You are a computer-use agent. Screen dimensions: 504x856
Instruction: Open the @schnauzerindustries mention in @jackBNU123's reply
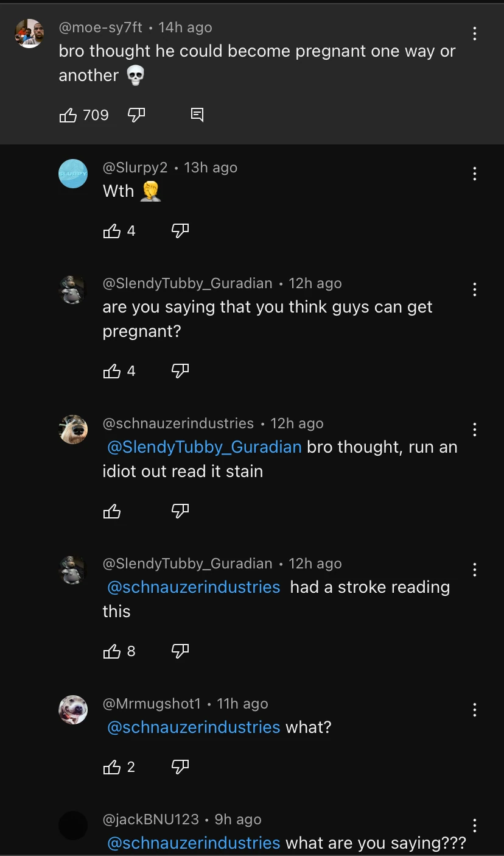click(193, 843)
